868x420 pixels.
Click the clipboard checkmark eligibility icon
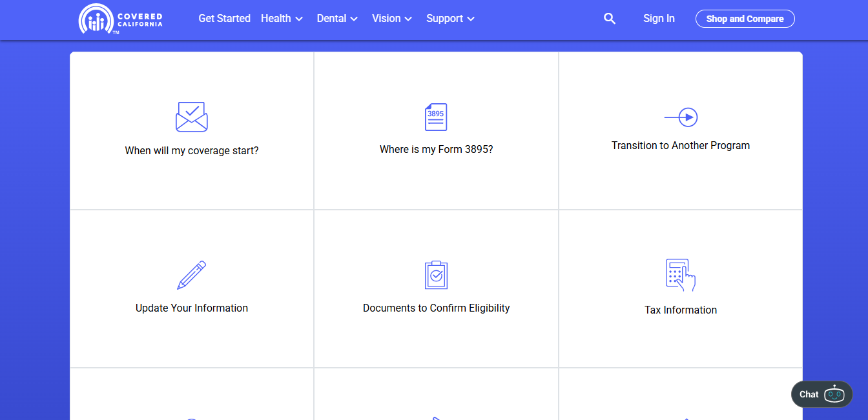436,275
